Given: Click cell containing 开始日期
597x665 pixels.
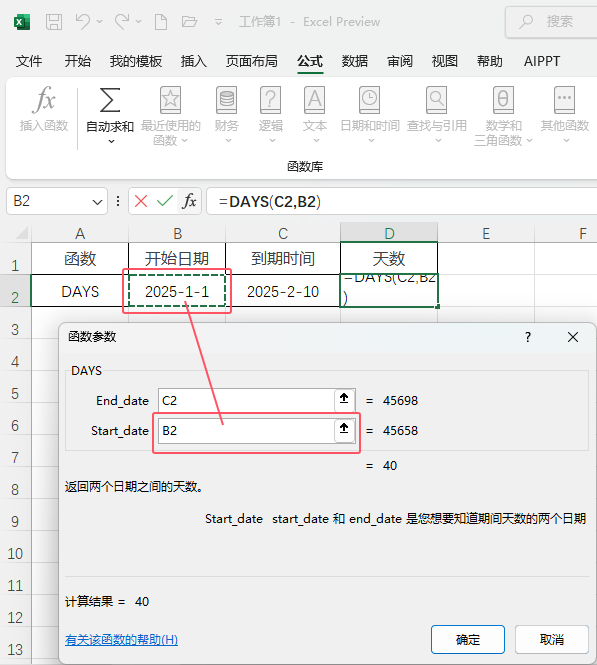Looking at the screenshot, I should click(x=177, y=259).
